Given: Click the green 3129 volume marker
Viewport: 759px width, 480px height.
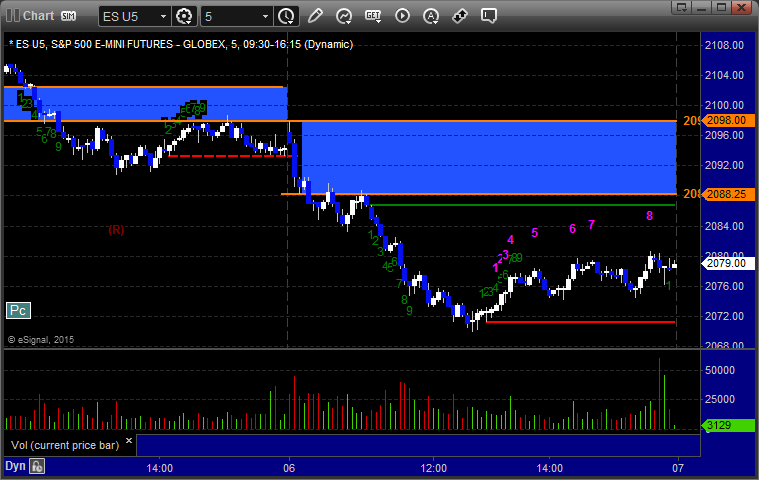Looking at the screenshot, I should [729, 425].
